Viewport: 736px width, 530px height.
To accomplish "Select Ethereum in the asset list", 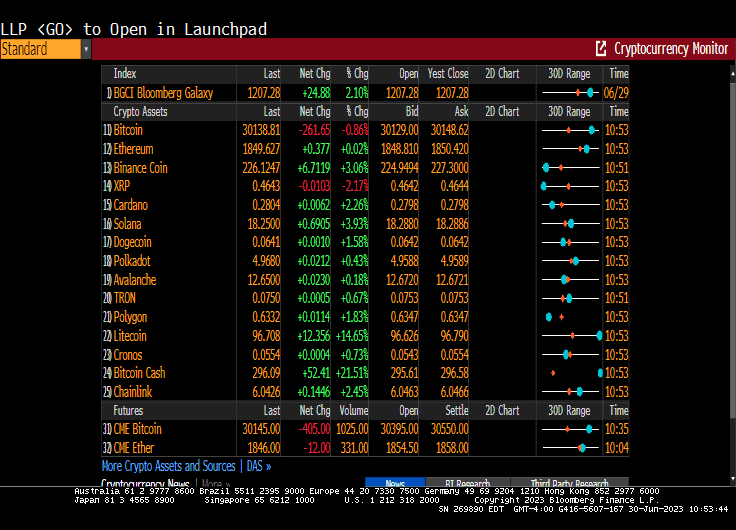I will pyautogui.click(x=133, y=149).
